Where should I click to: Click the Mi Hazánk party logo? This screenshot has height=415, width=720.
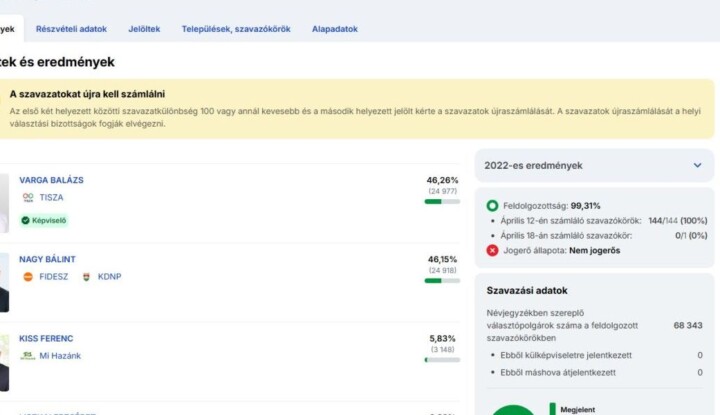tap(27, 356)
